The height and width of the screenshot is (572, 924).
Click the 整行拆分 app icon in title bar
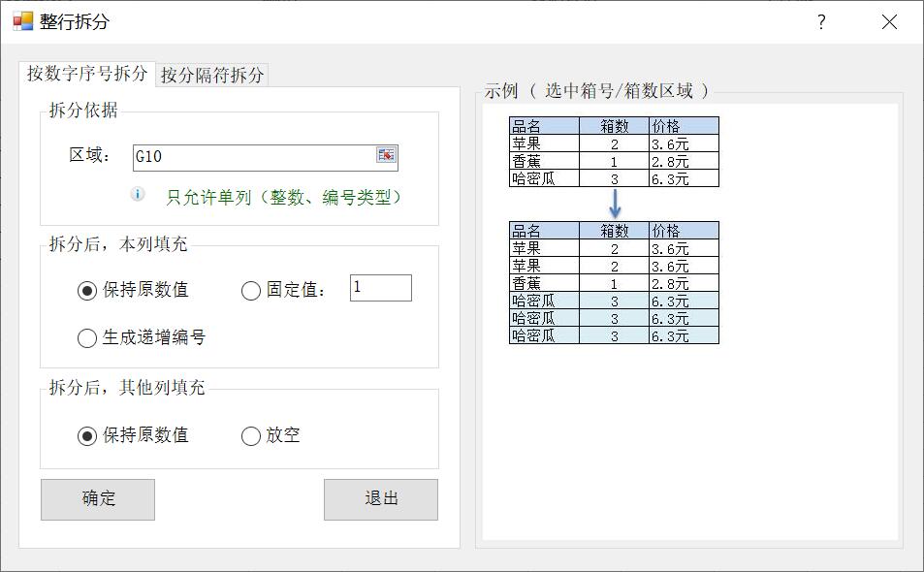point(23,21)
